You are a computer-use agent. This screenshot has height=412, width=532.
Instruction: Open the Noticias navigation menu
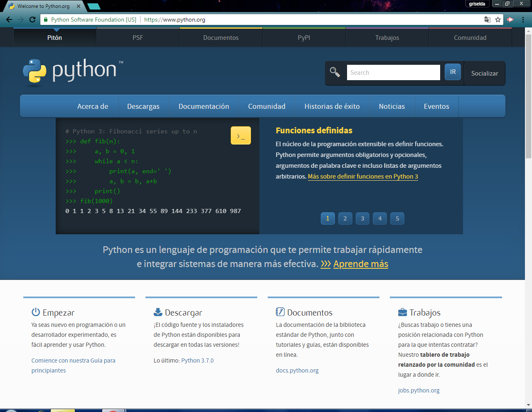392,106
